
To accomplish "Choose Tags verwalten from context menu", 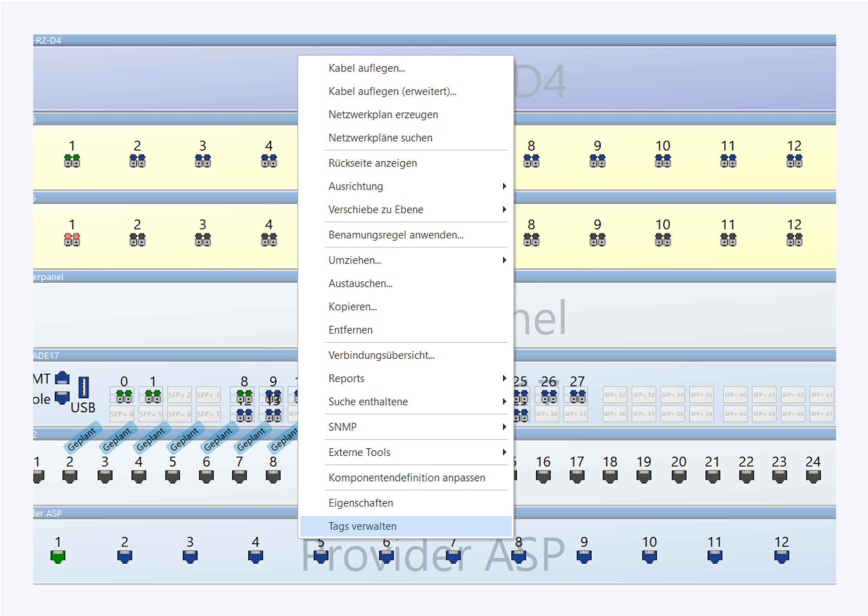I will pos(362,526).
